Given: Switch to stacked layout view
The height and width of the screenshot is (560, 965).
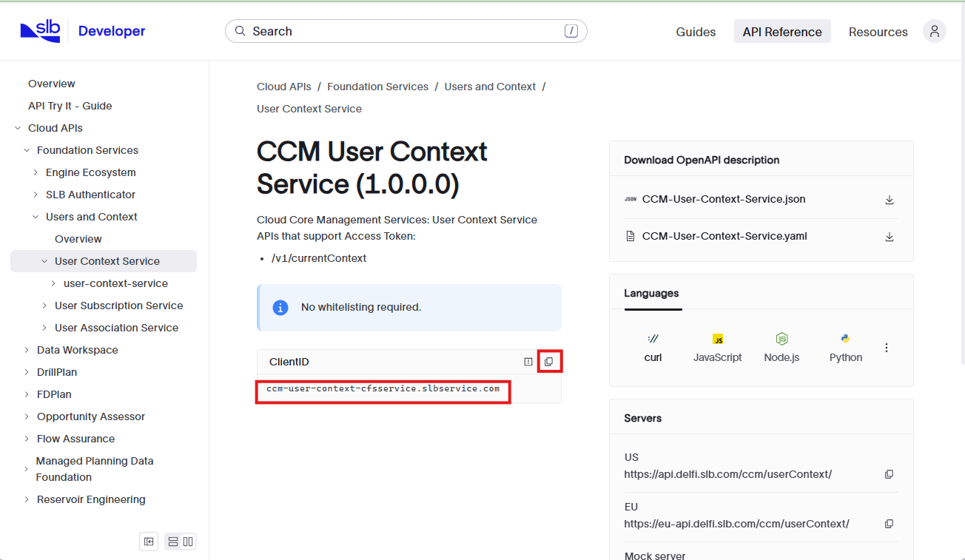Looking at the screenshot, I should click(172, 542).
